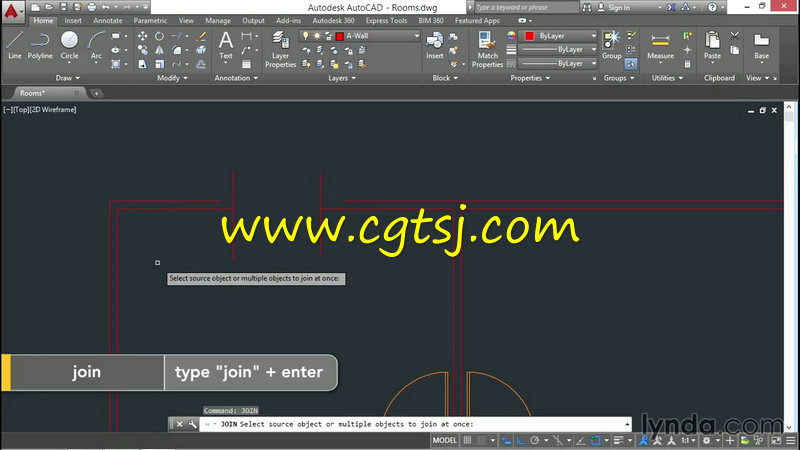
Task: Select the Line tool
Action: (14, 45)
